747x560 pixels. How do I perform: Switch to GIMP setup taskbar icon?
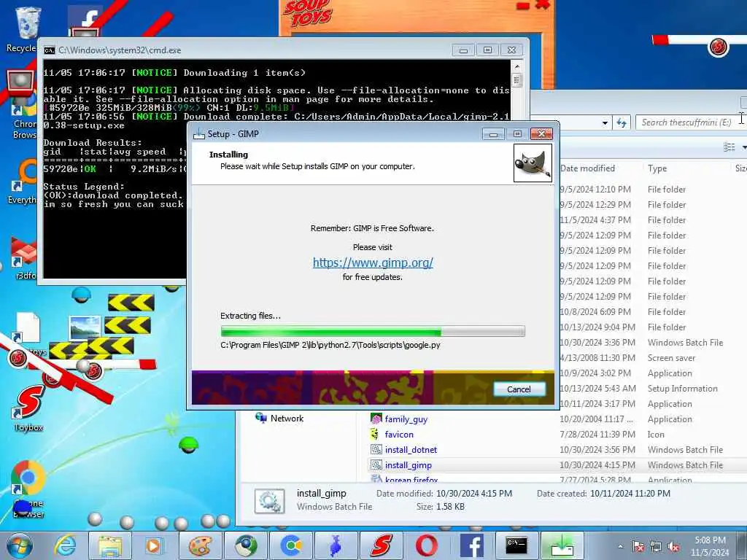click(562, 545)
